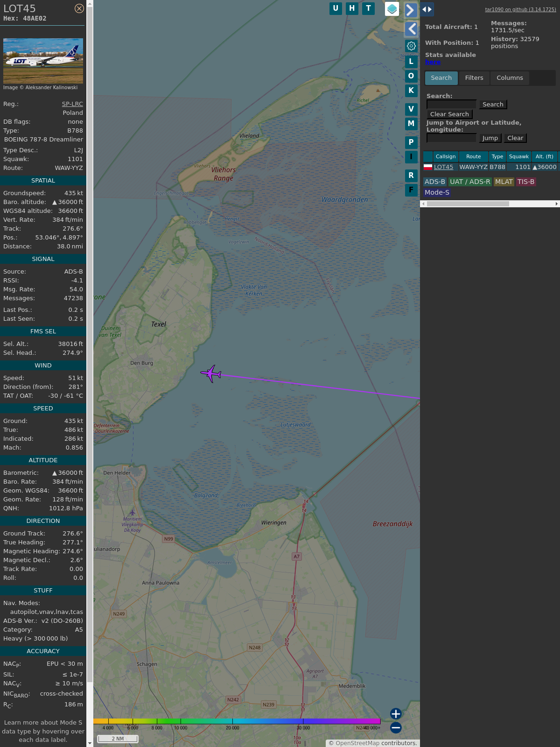Click the WAW-YYZ route cell in table

(473, 167)
